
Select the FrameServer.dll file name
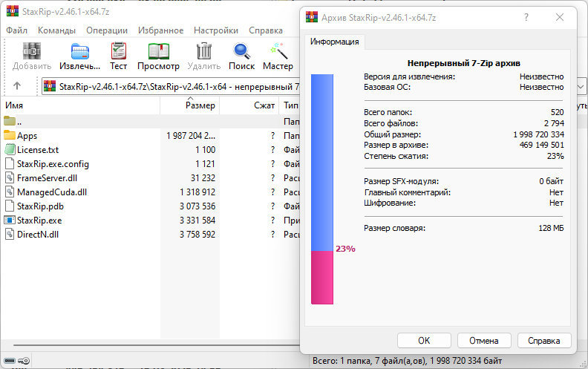click(x=47, y=178)
